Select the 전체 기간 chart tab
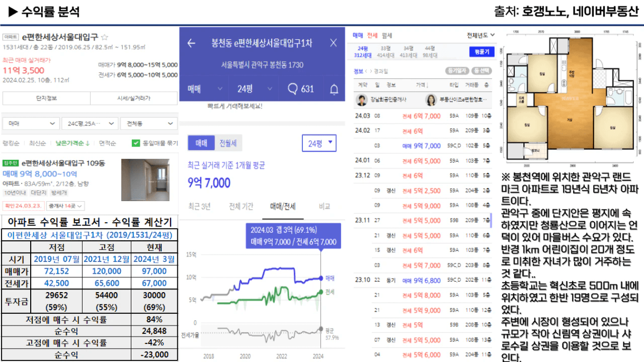Viewport: 644px width, 362px height. [x=241, y=206]
